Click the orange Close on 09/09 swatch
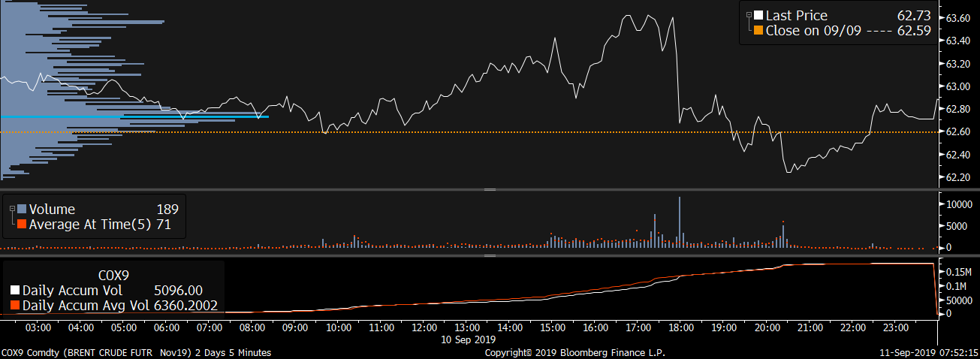 click(758, 32)
